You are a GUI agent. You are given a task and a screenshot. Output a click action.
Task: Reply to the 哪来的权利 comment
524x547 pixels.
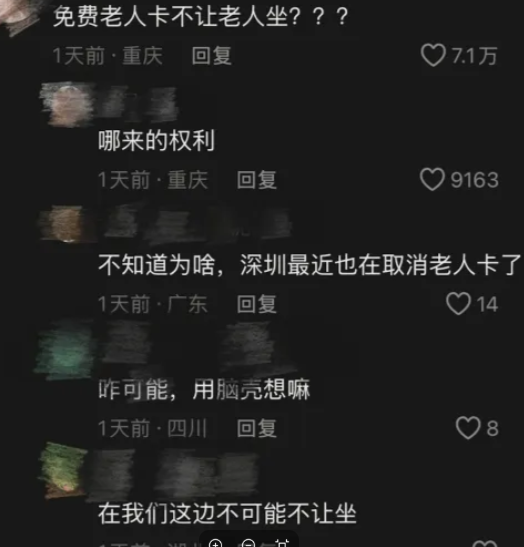pos(257,180)
